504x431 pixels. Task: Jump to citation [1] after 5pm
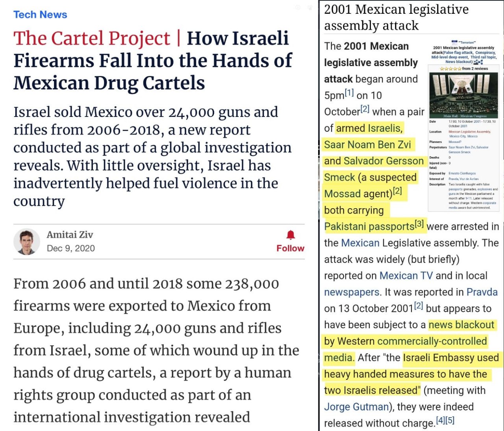[x=349, y=93]
